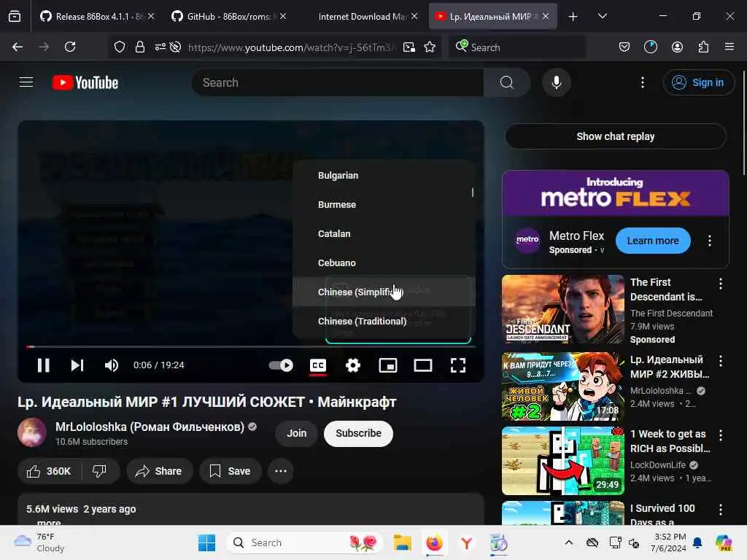Select Burmese subtitle language
Screen dimensions: 747x560
(384, 204)
